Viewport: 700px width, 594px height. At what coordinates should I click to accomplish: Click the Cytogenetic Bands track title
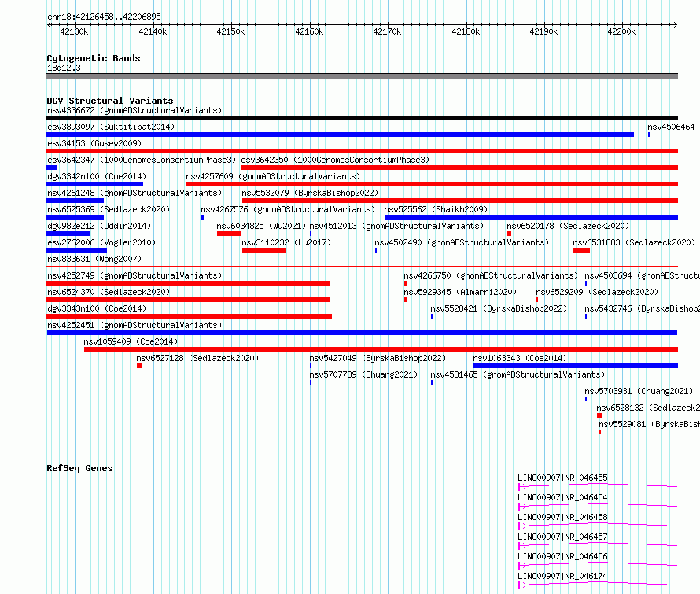tap(94, 58)
